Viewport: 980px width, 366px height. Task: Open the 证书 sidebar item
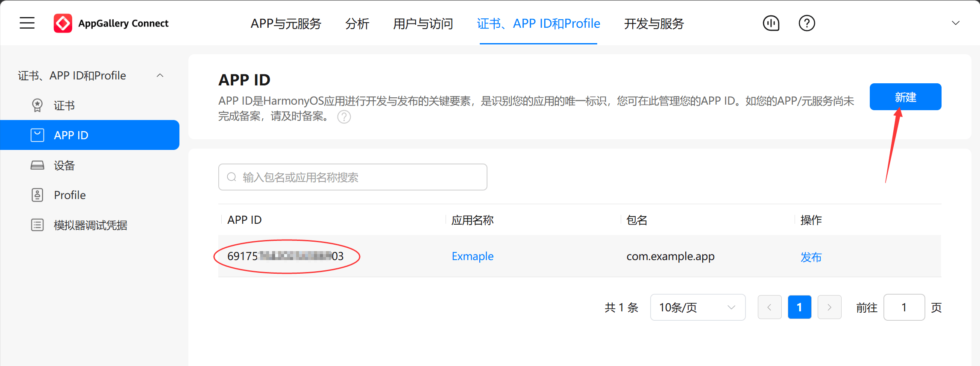[65, 105]
